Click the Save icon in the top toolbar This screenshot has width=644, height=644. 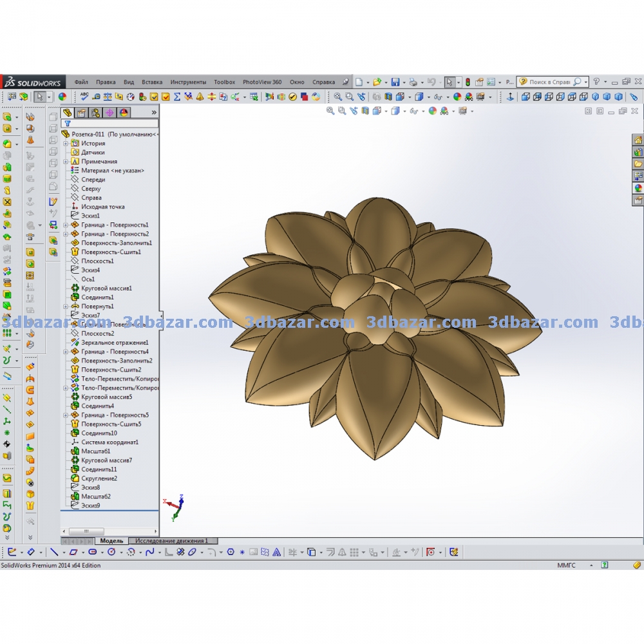[x=395, y=82]
